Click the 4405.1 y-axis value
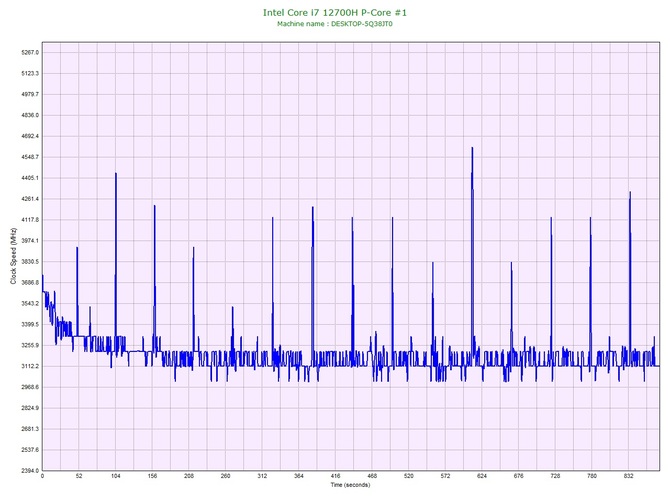 tap(30, 178)
